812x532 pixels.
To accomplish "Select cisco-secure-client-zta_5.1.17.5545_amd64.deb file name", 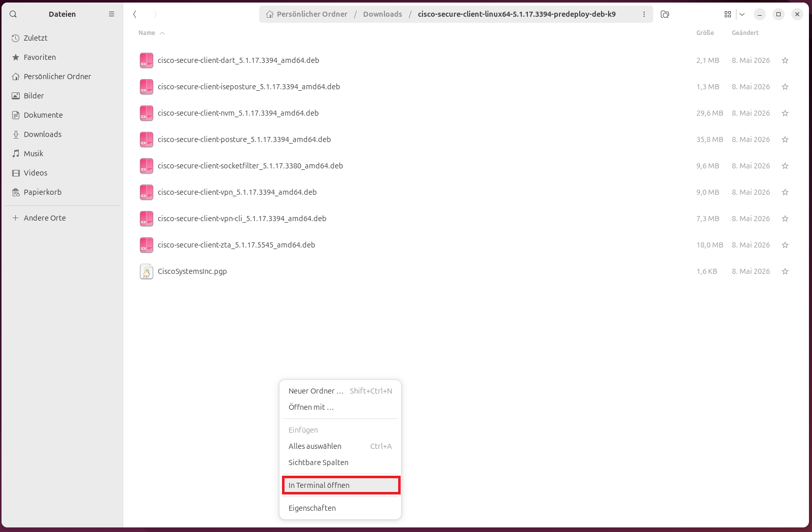I will pos(236,245).
